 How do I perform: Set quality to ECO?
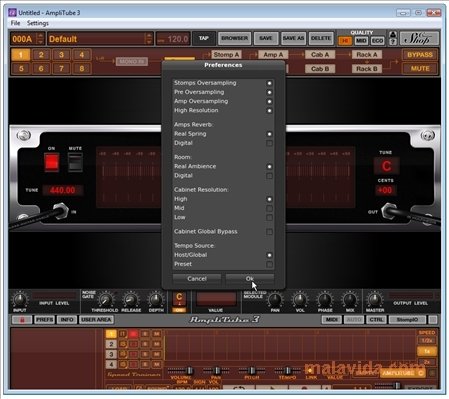coord(377,41)
